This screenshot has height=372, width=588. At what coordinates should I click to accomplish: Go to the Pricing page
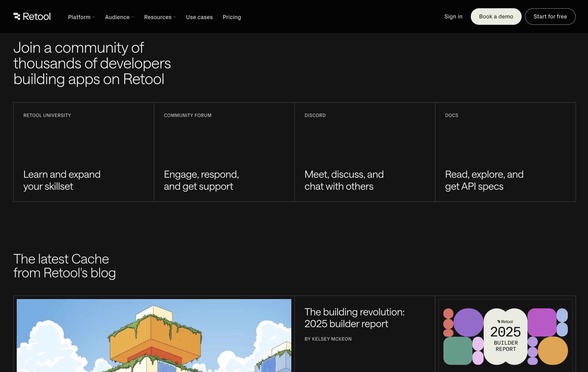pos(232,17)
